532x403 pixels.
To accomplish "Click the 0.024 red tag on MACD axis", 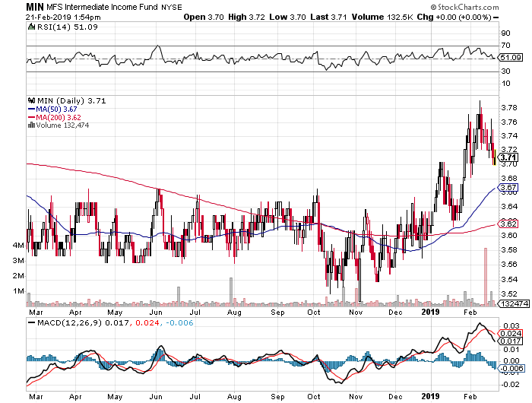I will (x=511, y=333).
